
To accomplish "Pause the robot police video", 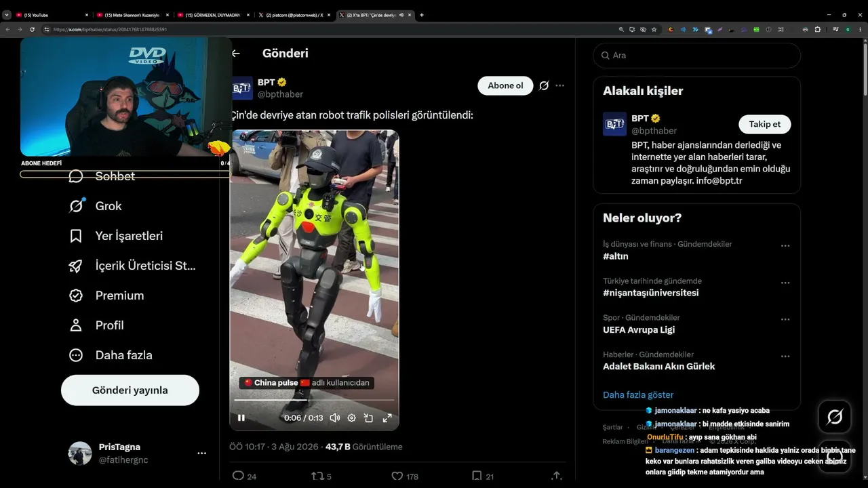I will click(x=241, y=418).
